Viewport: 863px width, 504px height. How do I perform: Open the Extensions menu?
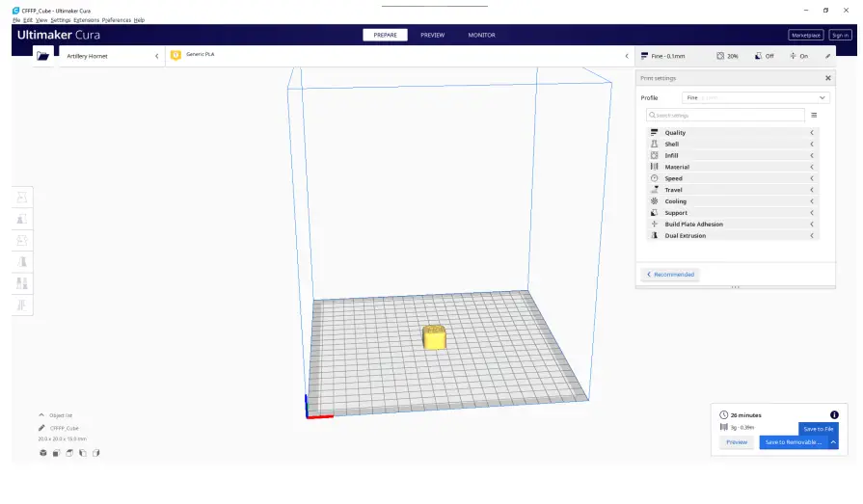[x=87, y=20]
